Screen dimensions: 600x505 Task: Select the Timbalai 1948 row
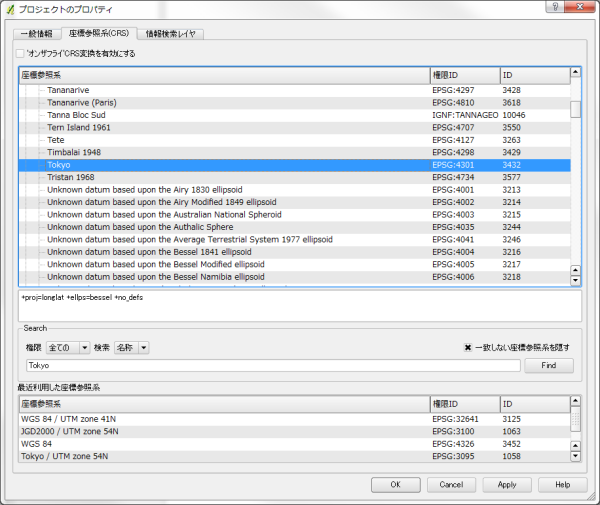[x=295, y=152]
